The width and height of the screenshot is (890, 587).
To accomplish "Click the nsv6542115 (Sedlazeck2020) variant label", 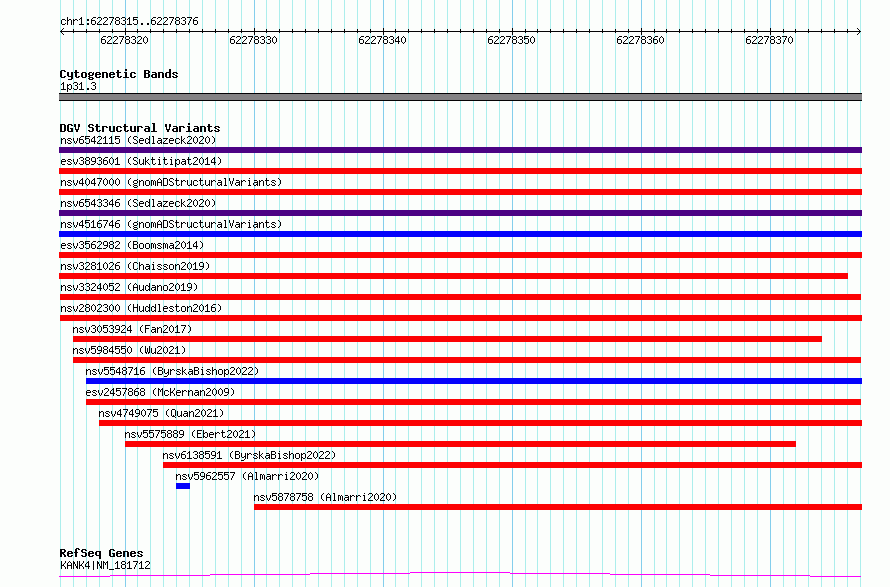I will pyautogui.click(x=138, y=140).
